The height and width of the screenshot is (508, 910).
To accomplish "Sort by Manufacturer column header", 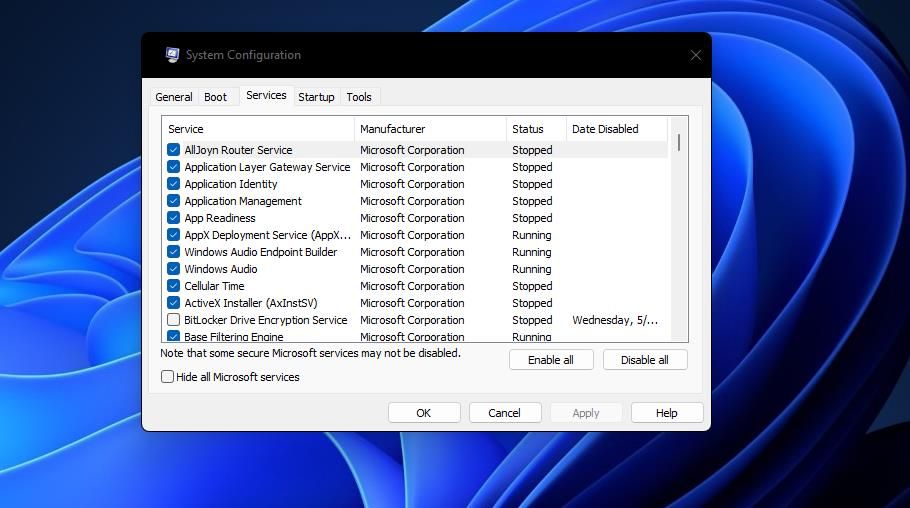I will [430, 129].
